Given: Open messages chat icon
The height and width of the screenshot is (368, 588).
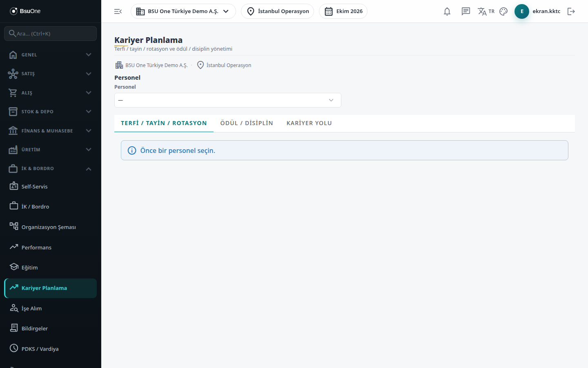Looking at the screenshot, I should pos(466,11).
